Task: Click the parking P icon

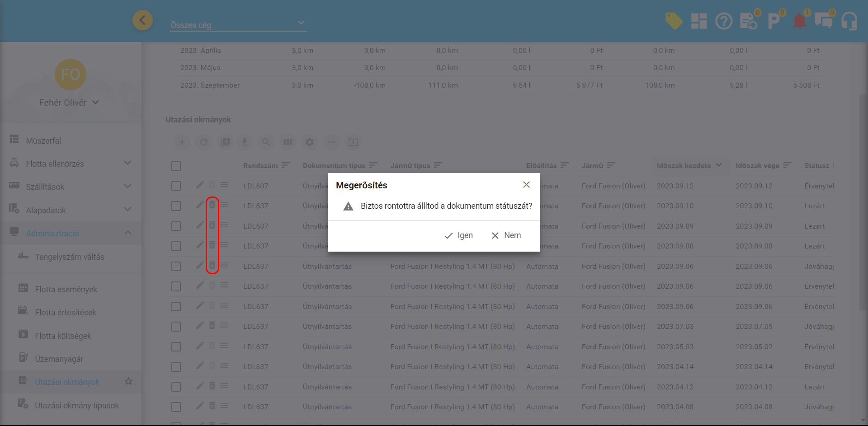Action: coord(774,21)
